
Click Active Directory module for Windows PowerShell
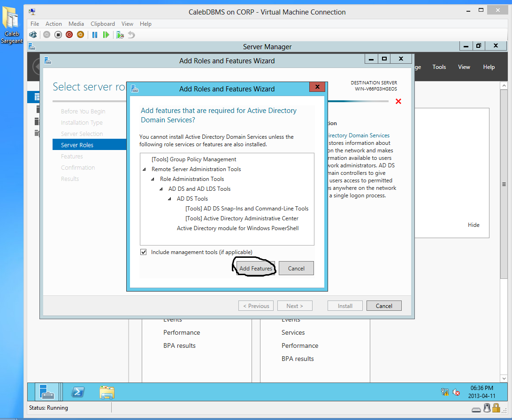point(238,228)
